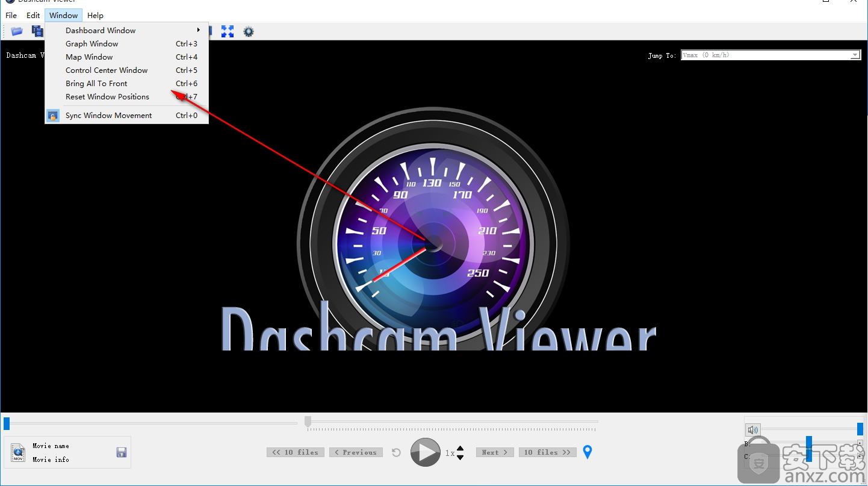Choose Map Window from the menu
The width and height of the screenshot is (868, 486).
point(127,57)
